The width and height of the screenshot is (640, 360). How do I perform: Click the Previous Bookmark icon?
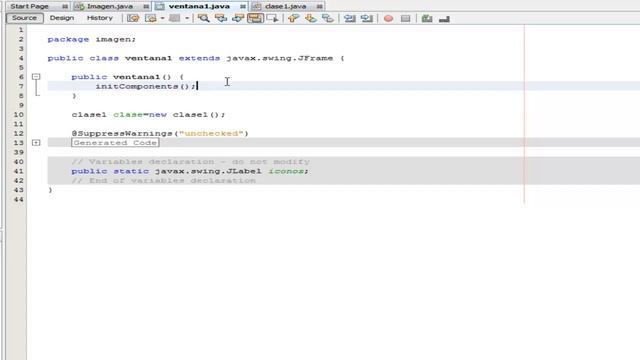293,18
